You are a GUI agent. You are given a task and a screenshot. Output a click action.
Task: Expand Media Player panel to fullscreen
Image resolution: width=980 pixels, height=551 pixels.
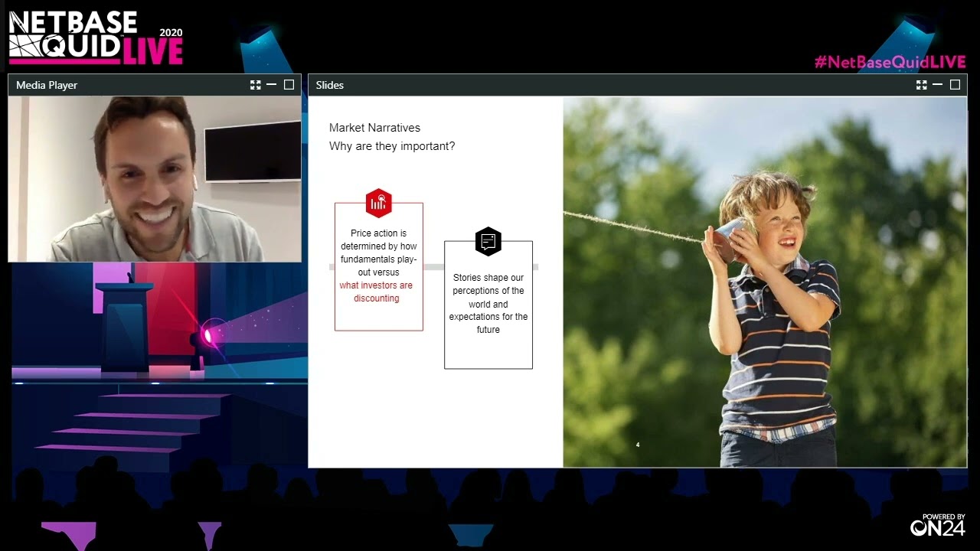pyautogui.click(x=256, y=85)
